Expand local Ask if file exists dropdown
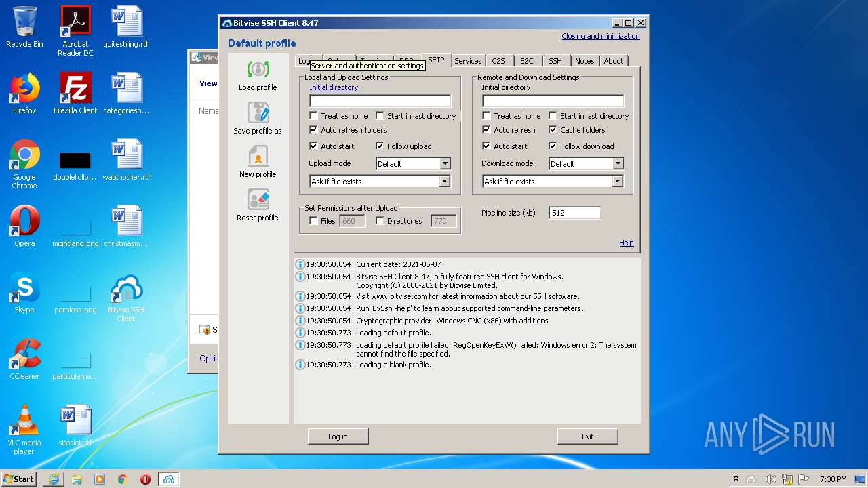The width and height of the screenshot is (868, 488). click(380, 182)
